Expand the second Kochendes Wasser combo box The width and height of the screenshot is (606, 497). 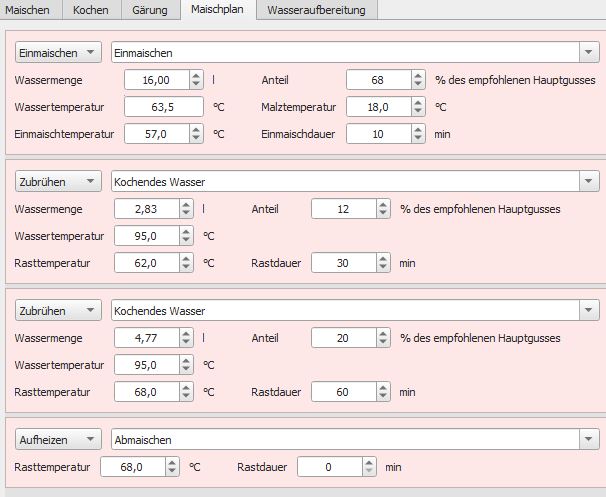coord(589,310)
